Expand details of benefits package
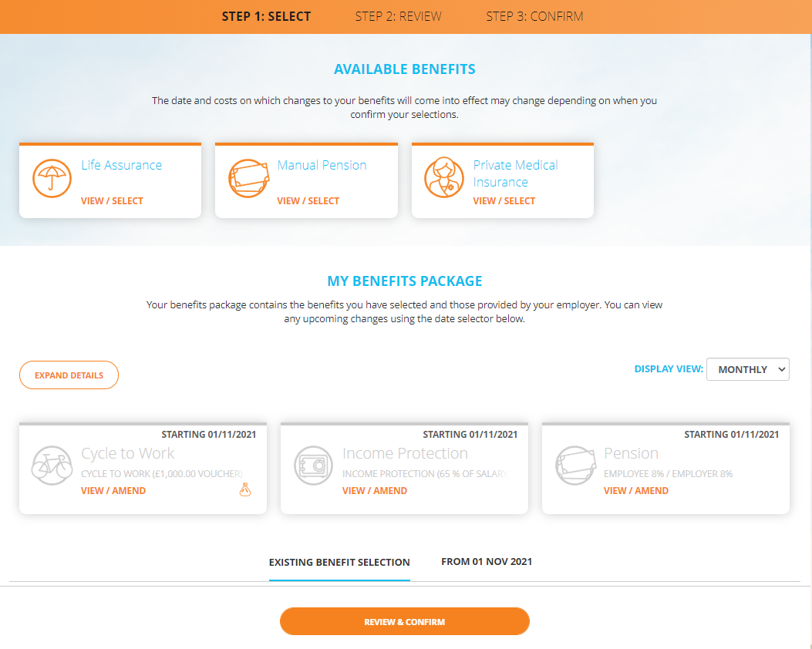 tap(69, 375)
